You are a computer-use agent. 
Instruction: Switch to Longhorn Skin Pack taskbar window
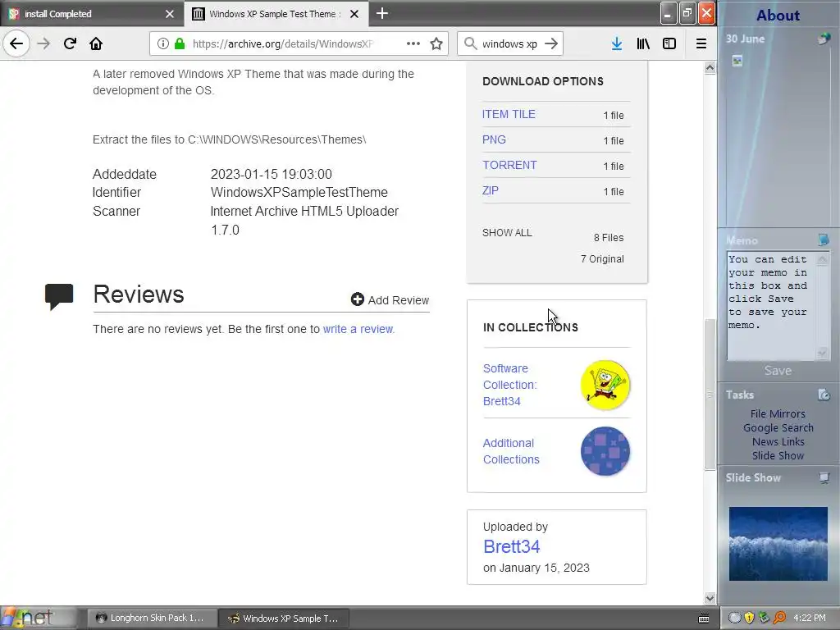pyautogui.click(x=152, y=618)
